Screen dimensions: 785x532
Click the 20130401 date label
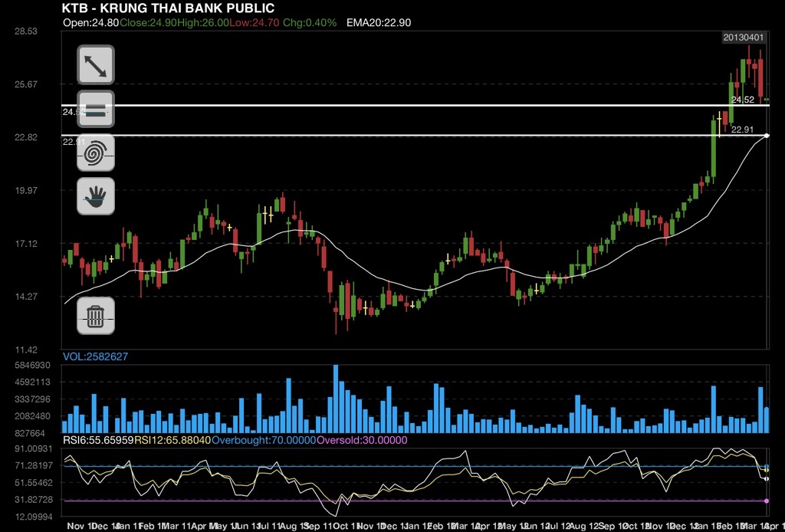744,38
